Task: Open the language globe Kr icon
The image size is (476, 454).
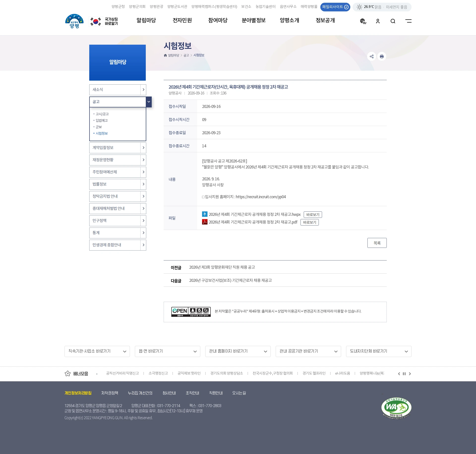Action: point(363,21)
